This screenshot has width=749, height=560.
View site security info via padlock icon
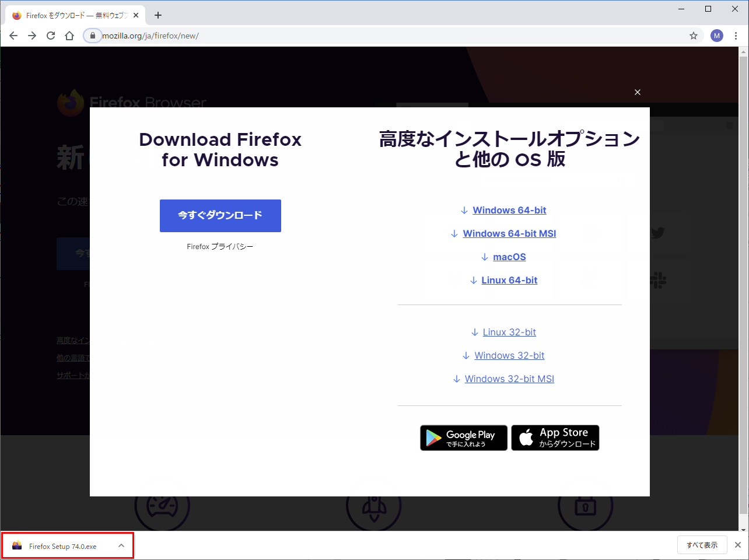coord(92,36)
